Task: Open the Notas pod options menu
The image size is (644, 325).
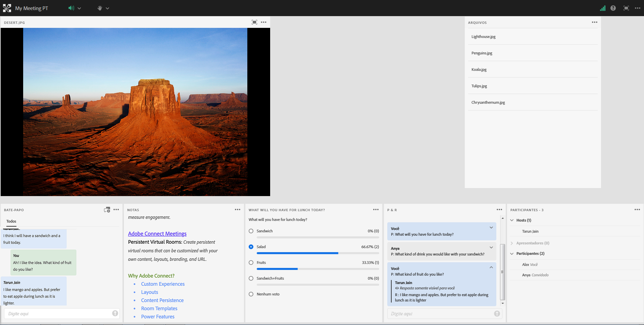Action: pyautogui.click(x=237, y=210)
